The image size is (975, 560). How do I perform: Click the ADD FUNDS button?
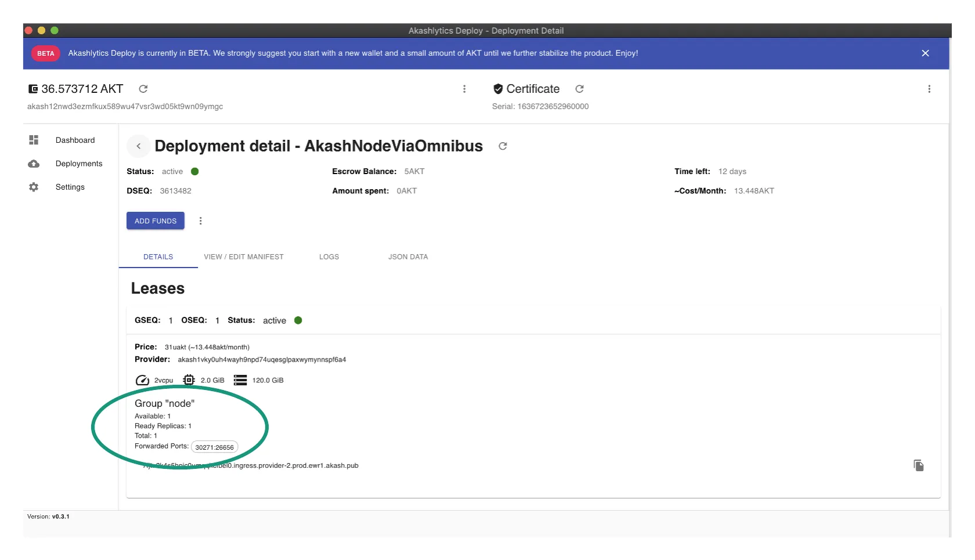tap(156, 221)
